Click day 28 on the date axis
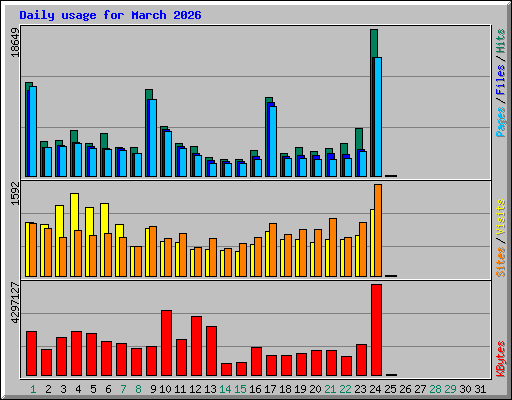The image size is (512, 400). 435,389
